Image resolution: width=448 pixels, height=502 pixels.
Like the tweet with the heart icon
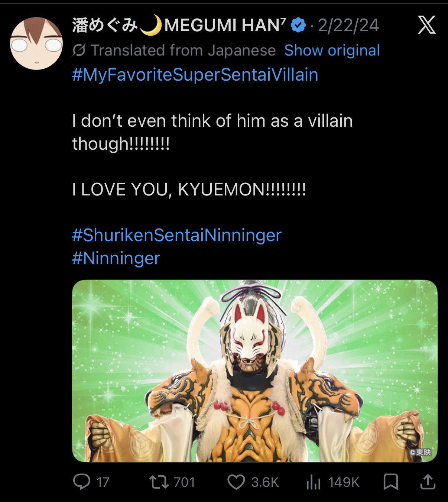pos(236,482)
